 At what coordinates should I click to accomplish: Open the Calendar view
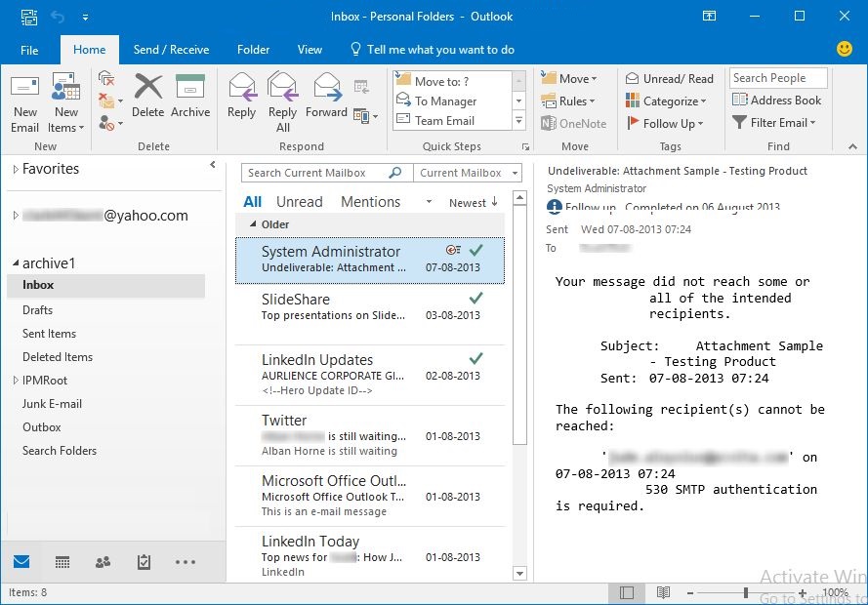pyautogui.click(x=62, y=562)
